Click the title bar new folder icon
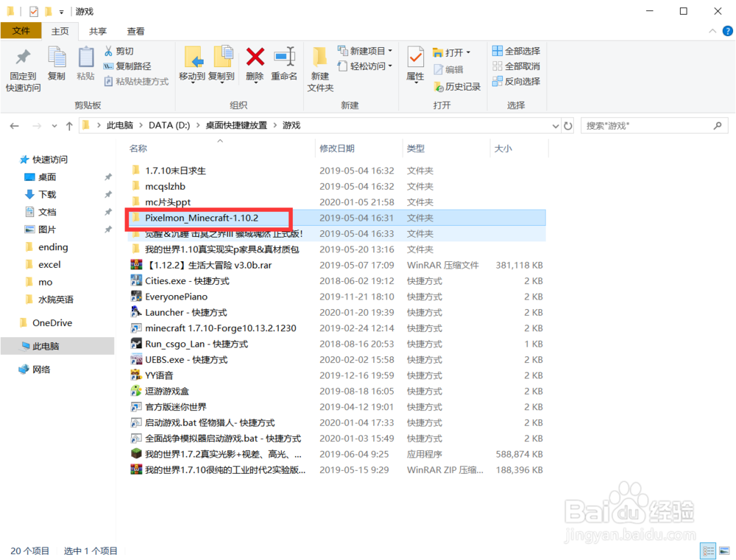Screen dimensions: 736x560 49,11
